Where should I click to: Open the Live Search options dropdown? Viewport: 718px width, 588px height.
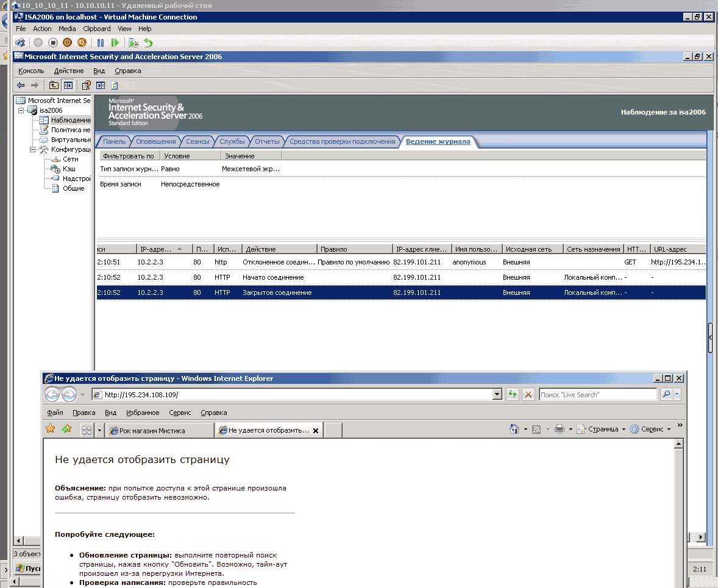[677, 394]
